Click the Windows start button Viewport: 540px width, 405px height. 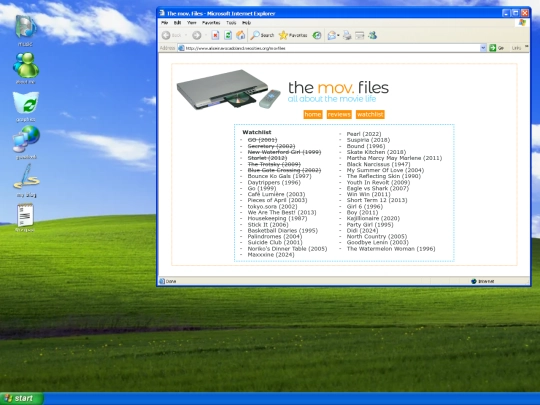pyautogui.click(x=22, y=398)
